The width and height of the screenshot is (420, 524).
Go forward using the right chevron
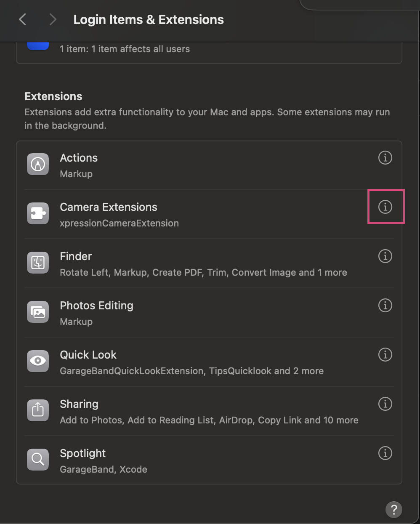point(53,19)
